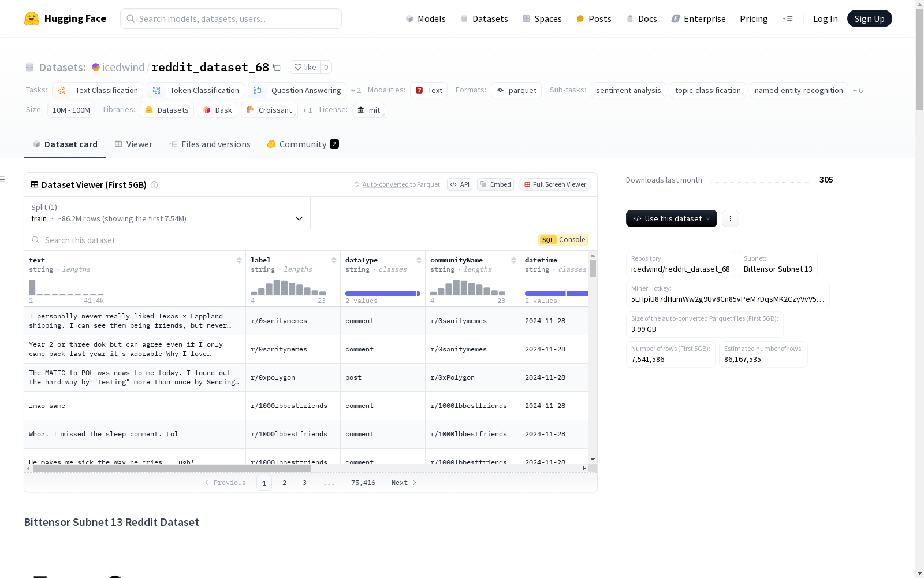Sort by the label column icon
This screenshot has height=578, width=924.
[334, 260]
